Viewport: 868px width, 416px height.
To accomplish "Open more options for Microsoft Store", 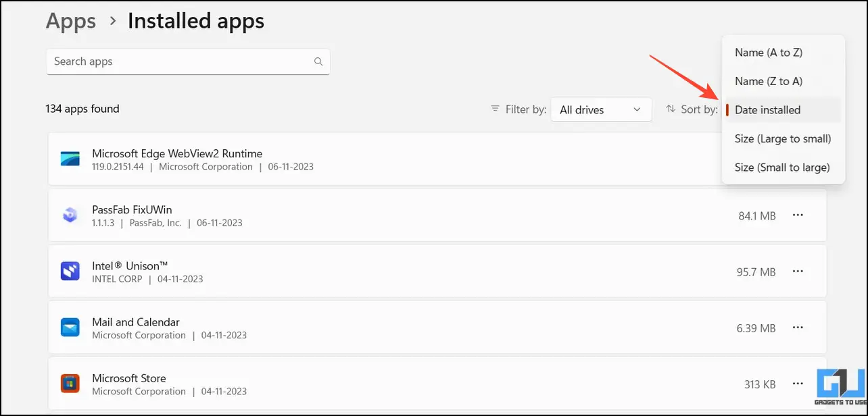I will click(x=798, y=384).
